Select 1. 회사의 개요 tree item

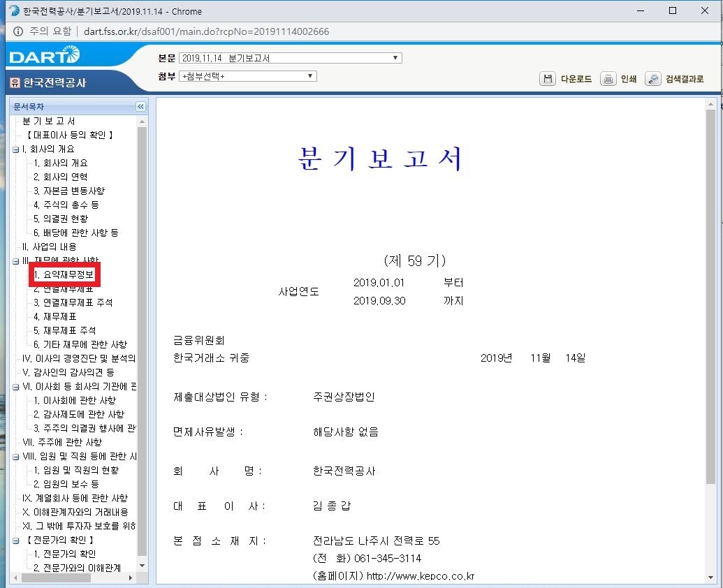[60, 163]
